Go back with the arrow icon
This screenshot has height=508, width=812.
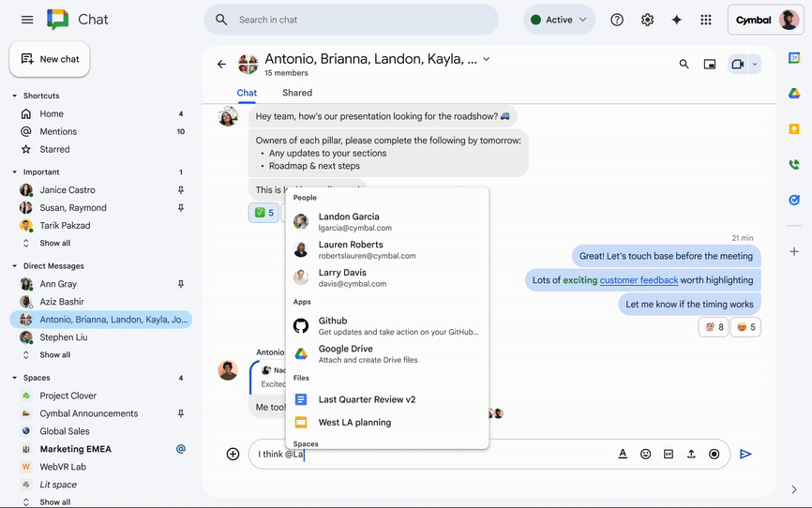click(x=221, y=65)
